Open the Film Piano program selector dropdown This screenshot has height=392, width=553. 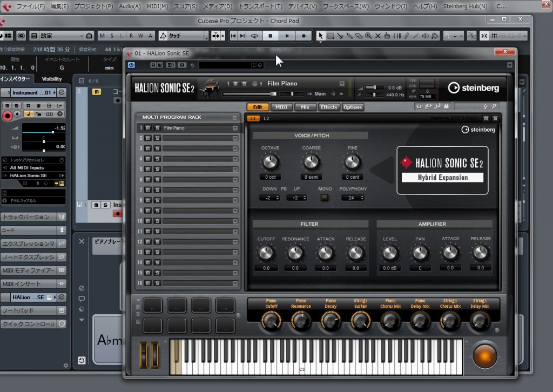click(234, 128)
